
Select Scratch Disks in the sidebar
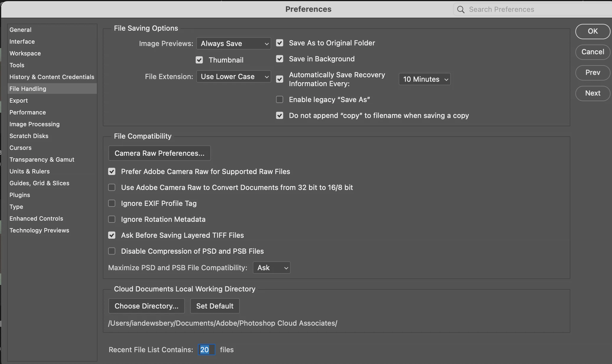click(29, 136)
